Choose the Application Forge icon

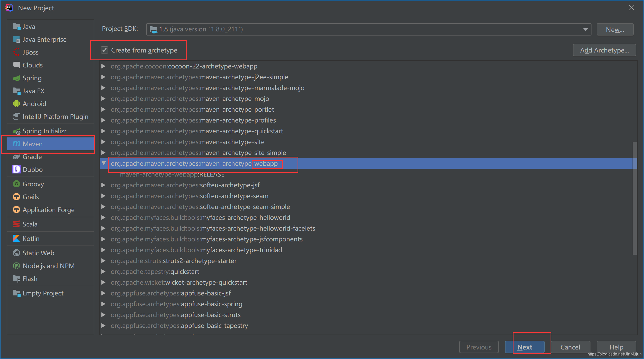[x=16, y=210]
